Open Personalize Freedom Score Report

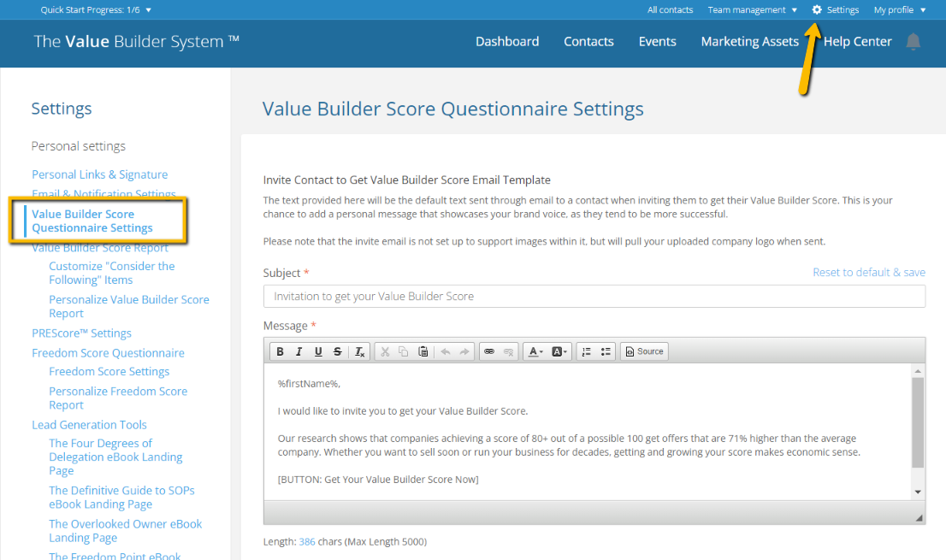click(118, 398)
